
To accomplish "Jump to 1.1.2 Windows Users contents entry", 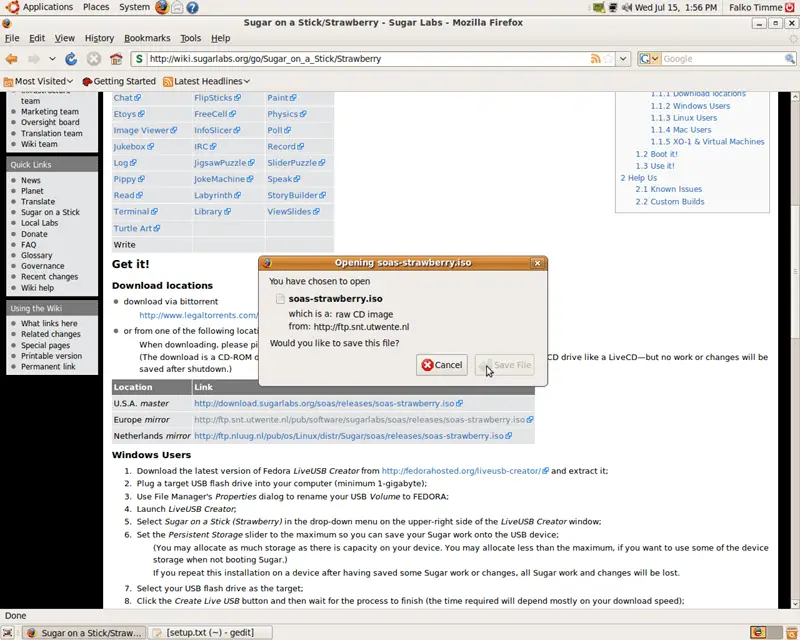I will [690, 106].
